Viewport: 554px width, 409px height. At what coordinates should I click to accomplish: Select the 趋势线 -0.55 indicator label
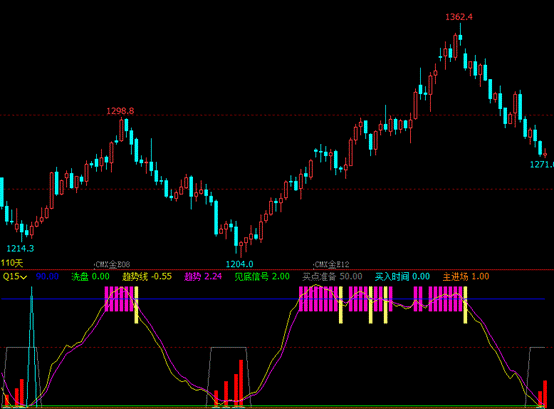147,277
